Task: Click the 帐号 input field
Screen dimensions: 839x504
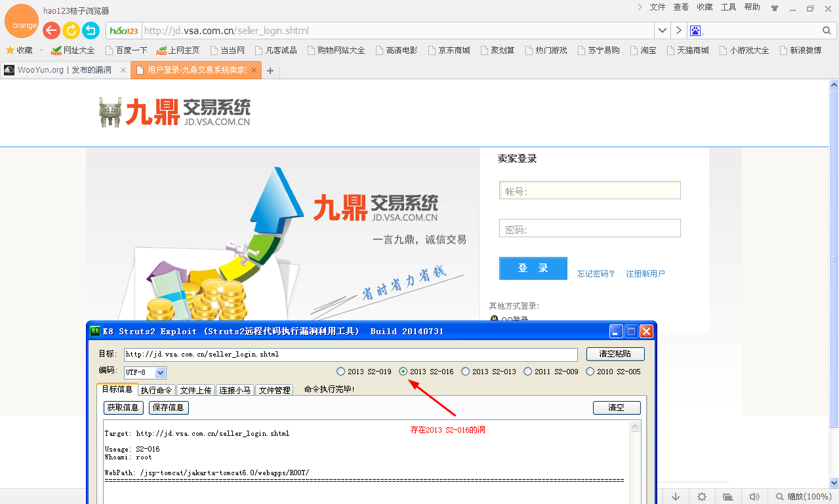Action: (590, 190)
